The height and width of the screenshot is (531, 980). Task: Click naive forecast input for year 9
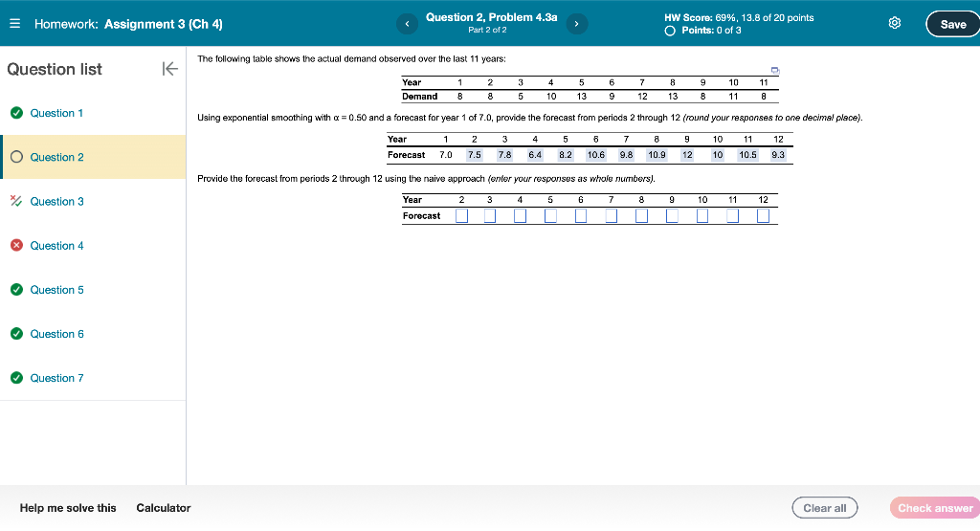click(672, 215)
